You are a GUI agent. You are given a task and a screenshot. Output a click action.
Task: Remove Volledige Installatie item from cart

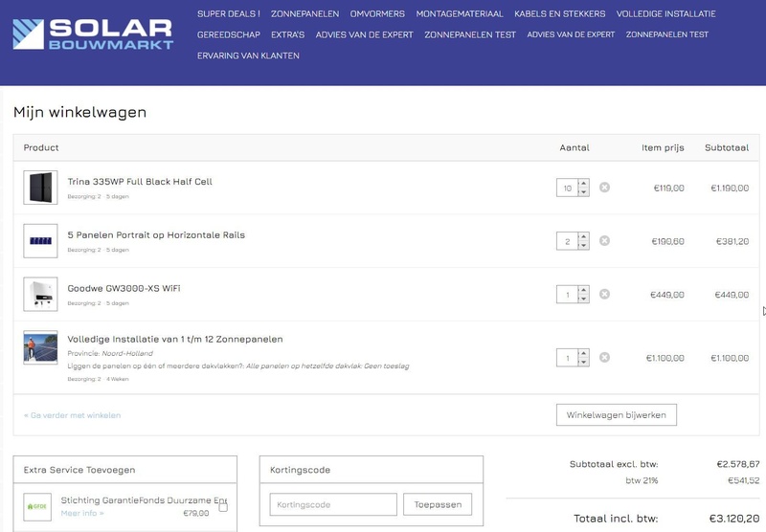(x=604, y=357)
